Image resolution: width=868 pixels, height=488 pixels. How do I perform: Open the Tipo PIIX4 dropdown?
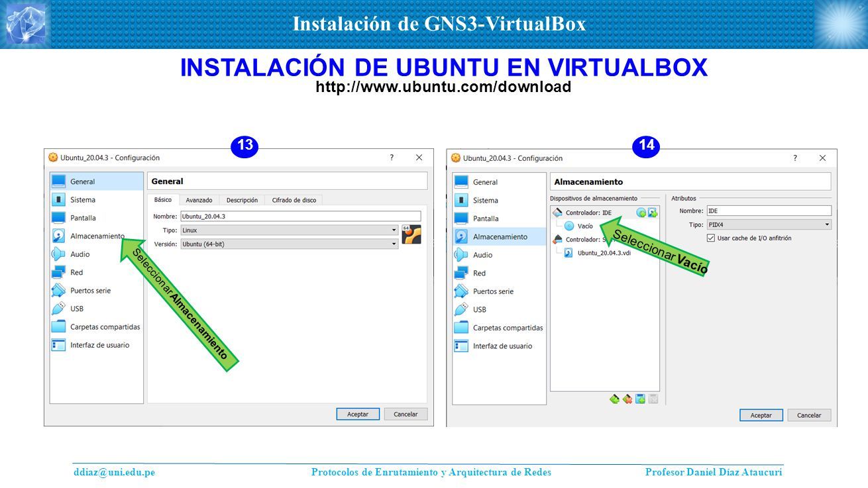point(769,224)
